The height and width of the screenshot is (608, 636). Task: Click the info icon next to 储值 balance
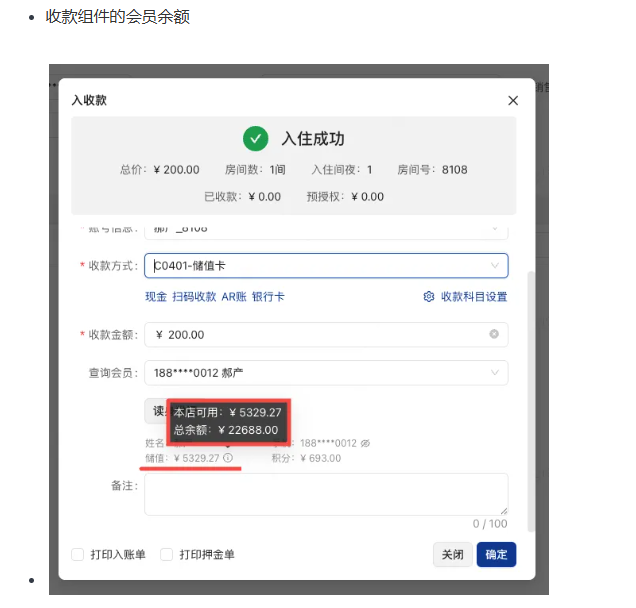pyautogui.click(x=228, y=458)
